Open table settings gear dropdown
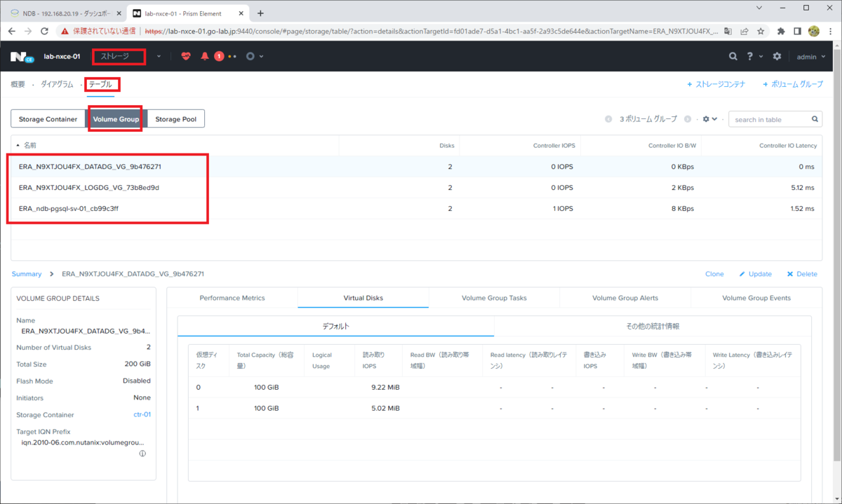 [x=709, y=119]
